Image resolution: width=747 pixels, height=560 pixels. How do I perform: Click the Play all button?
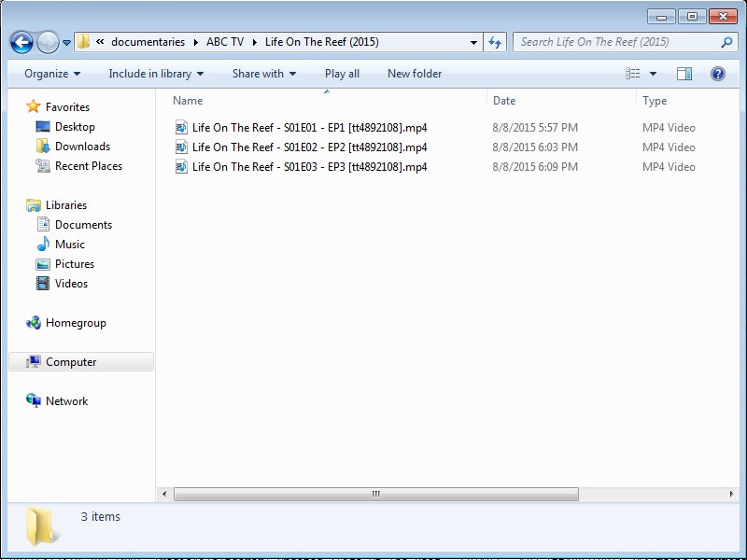[x=342, y=74]
